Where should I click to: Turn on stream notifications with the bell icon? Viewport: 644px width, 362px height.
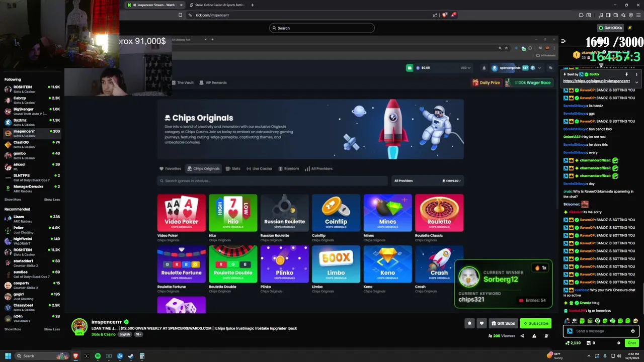469,323
